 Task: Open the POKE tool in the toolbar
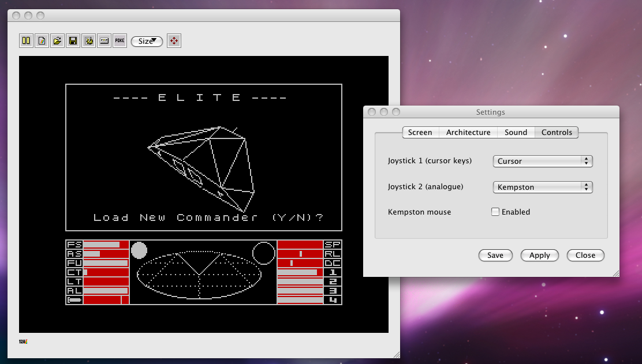(x=120, y=41)
